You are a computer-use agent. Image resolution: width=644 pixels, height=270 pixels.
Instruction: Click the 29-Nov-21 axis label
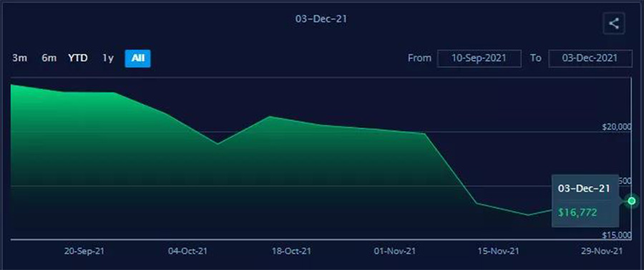pos(602,251)
